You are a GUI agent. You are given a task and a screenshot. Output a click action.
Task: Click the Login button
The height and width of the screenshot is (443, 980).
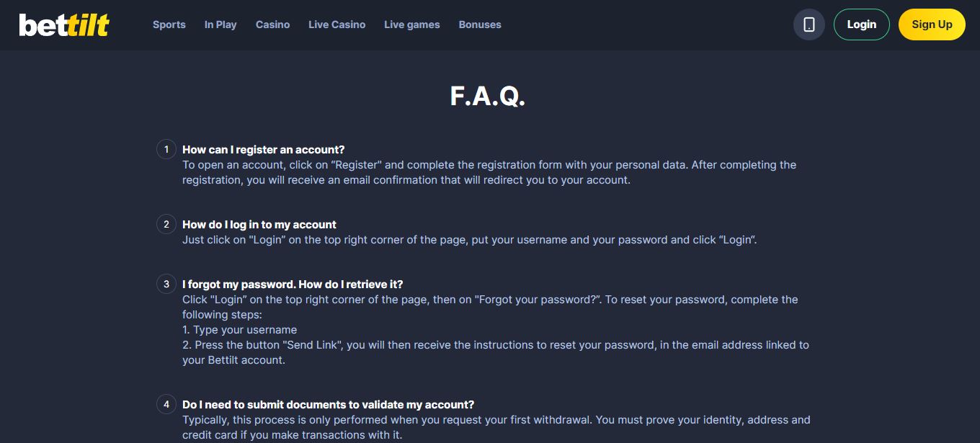862,24
